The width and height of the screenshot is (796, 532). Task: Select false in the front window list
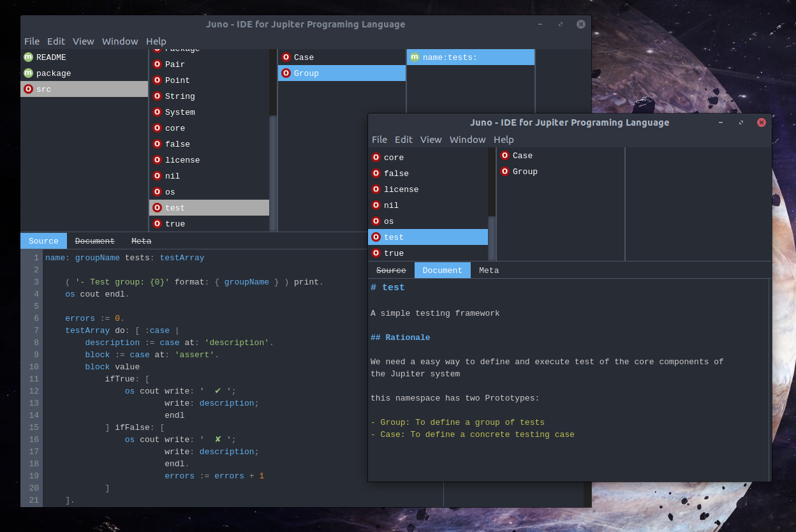tap(428, 174)
